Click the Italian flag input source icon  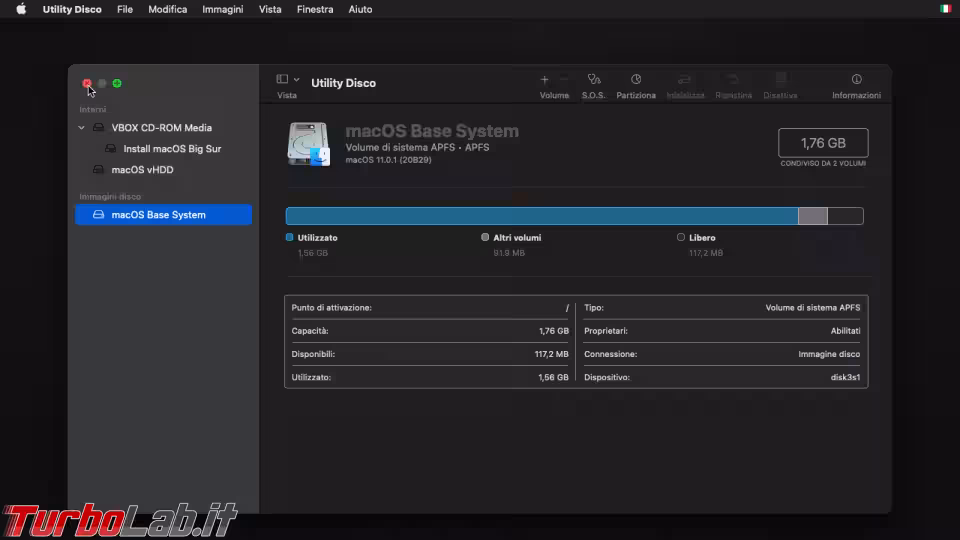pos(945,9)
